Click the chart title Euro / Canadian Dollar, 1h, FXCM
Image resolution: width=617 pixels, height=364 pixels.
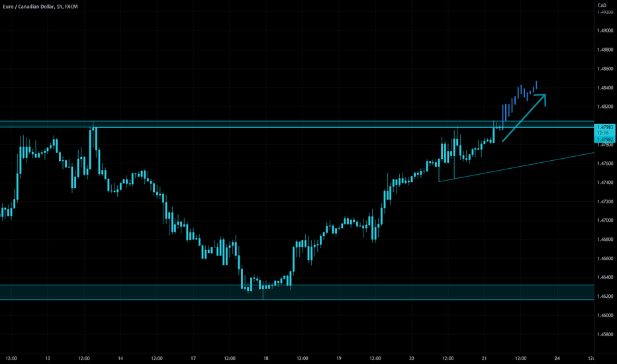coord(40,7)
